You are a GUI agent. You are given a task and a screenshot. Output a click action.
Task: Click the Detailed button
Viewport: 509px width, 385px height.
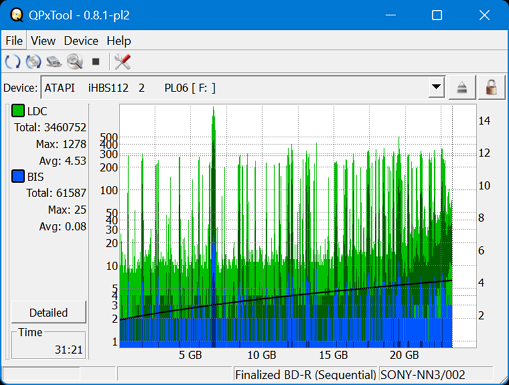pyautogui.click(x=49, y=312)
